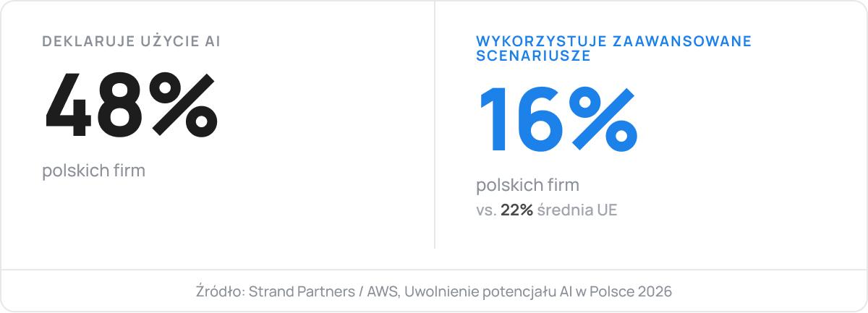
Task: Click the large blue 16% figure
Action: [558, 120]
